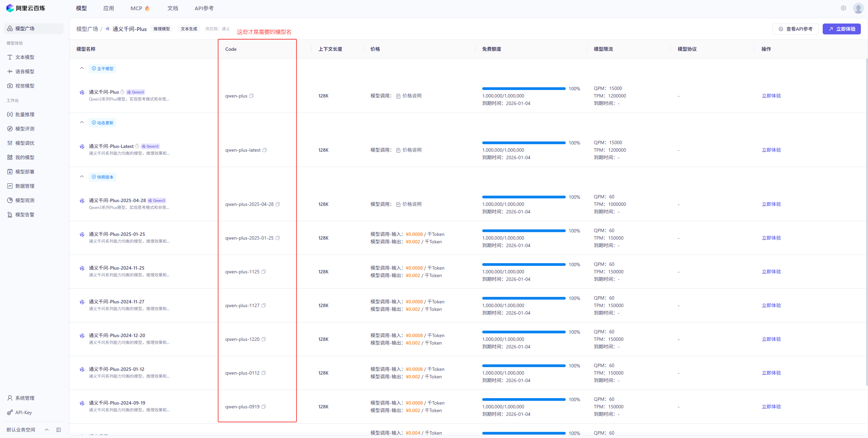Open 价格说明 link in qwen-plus-latest row
Screen dimensions: 868x438
(x=409, y=150)
